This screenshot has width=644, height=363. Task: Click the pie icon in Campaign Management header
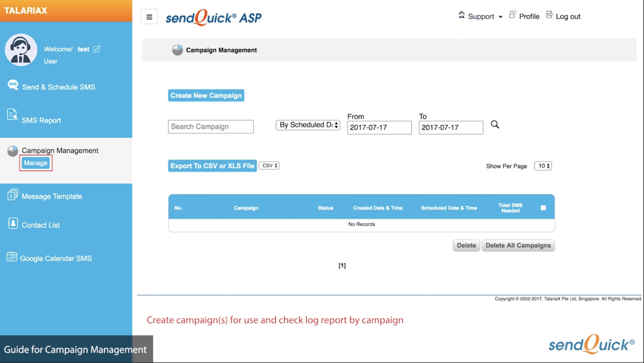[x=177, y=50]
